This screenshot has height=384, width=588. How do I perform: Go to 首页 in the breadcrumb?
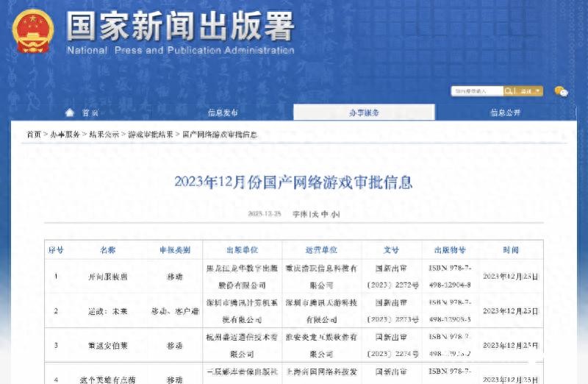pos(34,135)
